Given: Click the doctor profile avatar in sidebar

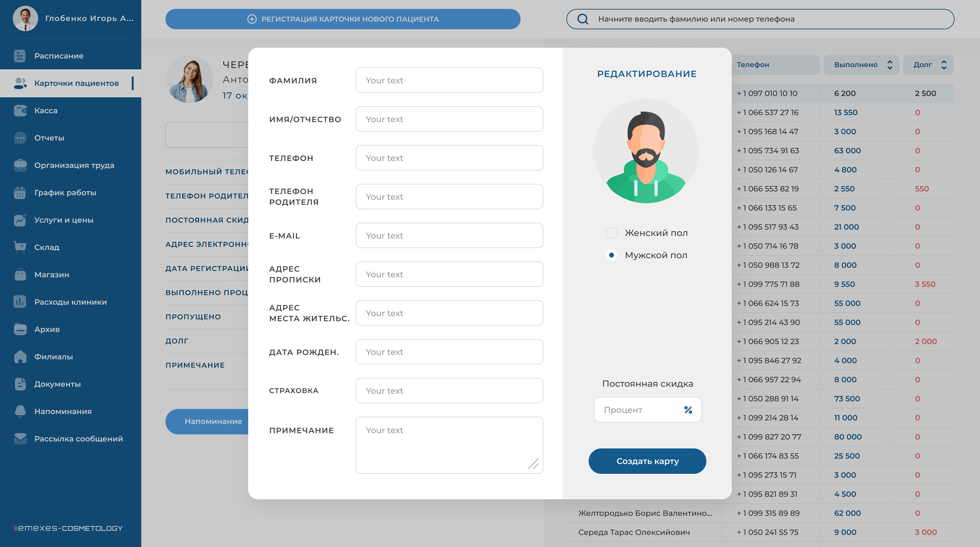Looking at the screenshot, I should coord(25,18).
